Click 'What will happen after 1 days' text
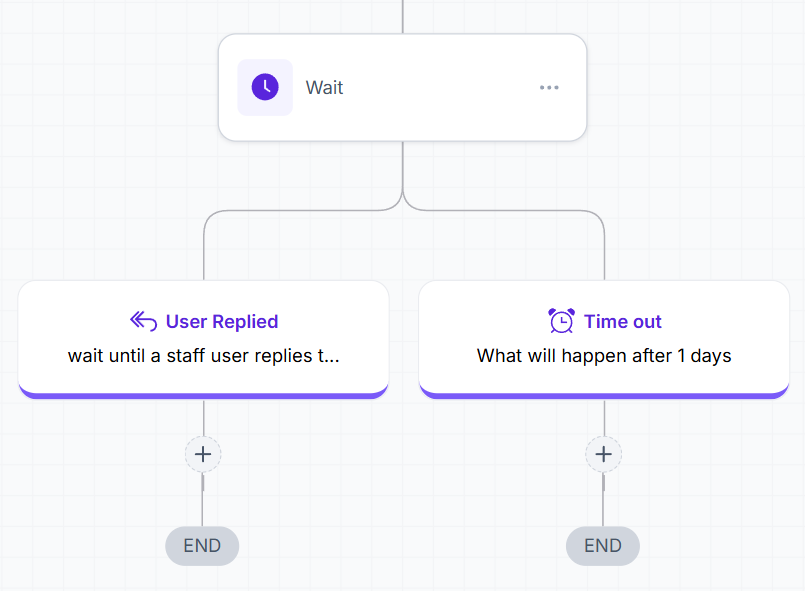805x591 pixels. [604, 355]
